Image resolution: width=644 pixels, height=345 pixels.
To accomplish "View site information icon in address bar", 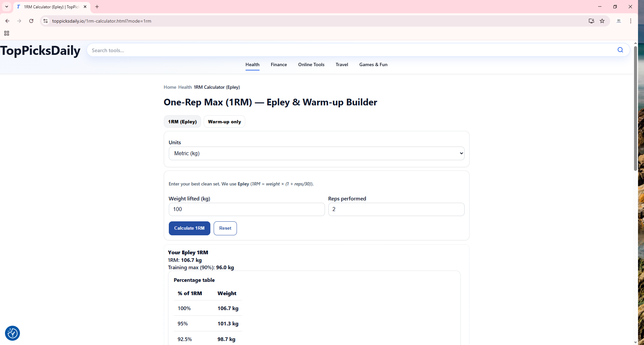I will (46, 21).
